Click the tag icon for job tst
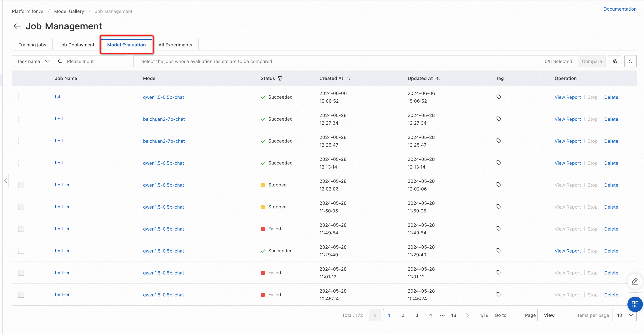The height and width of the screenshot is (334, 644). pyautogui.click(x=499, y=97)
